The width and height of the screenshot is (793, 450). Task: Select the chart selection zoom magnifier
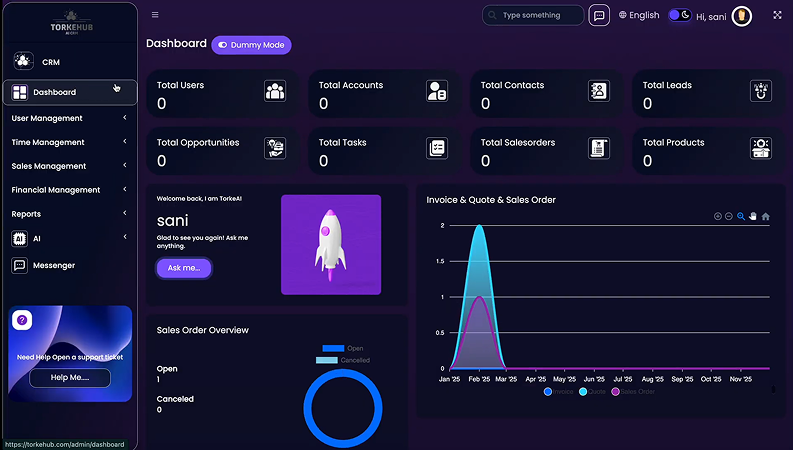pyautogui.click(x=741, y=216)
